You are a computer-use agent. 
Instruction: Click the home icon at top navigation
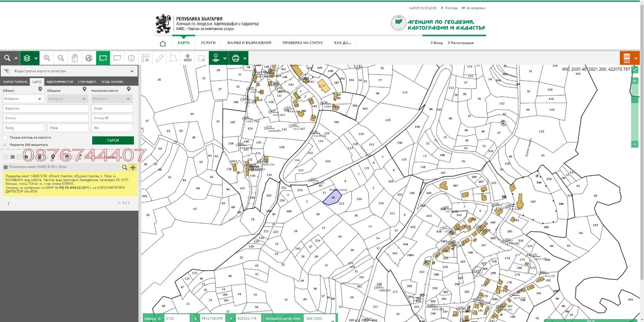[x=163, y=43]
